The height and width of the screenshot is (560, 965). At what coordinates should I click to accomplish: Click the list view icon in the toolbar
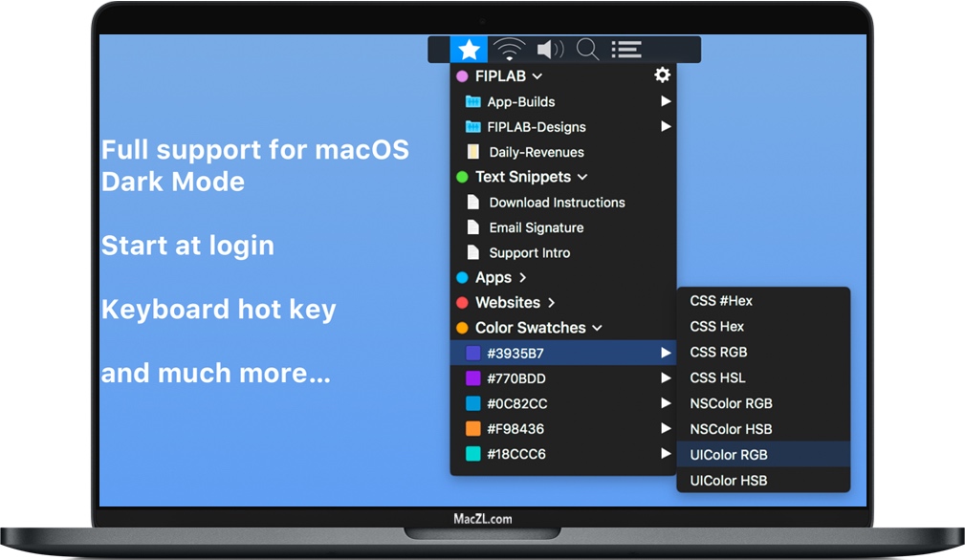tap(626, 48)
